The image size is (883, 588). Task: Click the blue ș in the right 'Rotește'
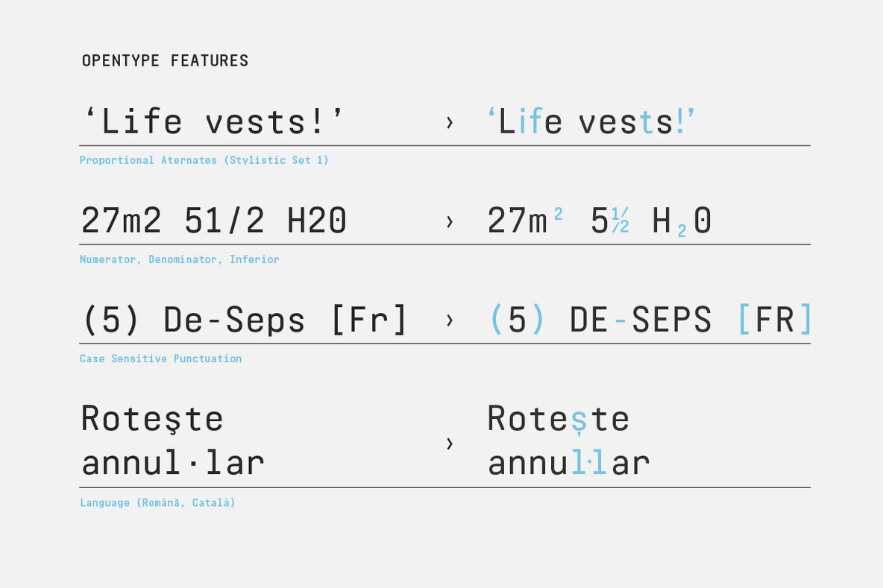point(579,421)
